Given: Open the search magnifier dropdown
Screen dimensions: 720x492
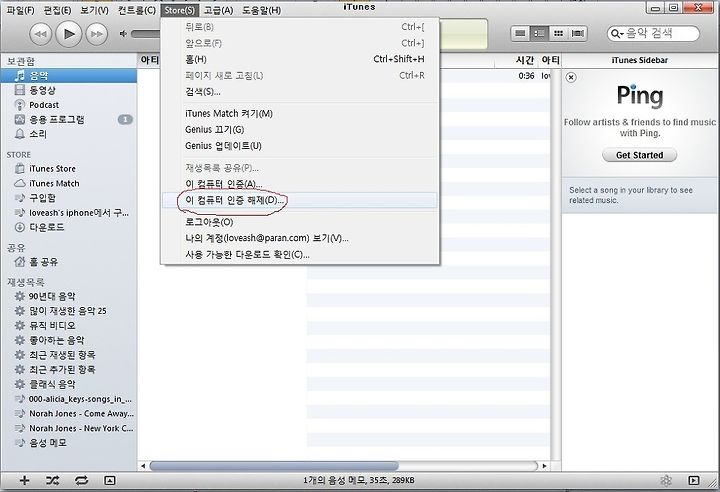Looking at the screenshot, I should tap(616, 34).
